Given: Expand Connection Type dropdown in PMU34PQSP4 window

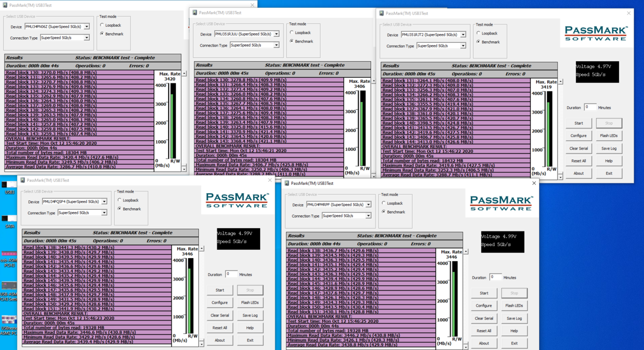Looking at the screenshot, I should pos(104,213).
